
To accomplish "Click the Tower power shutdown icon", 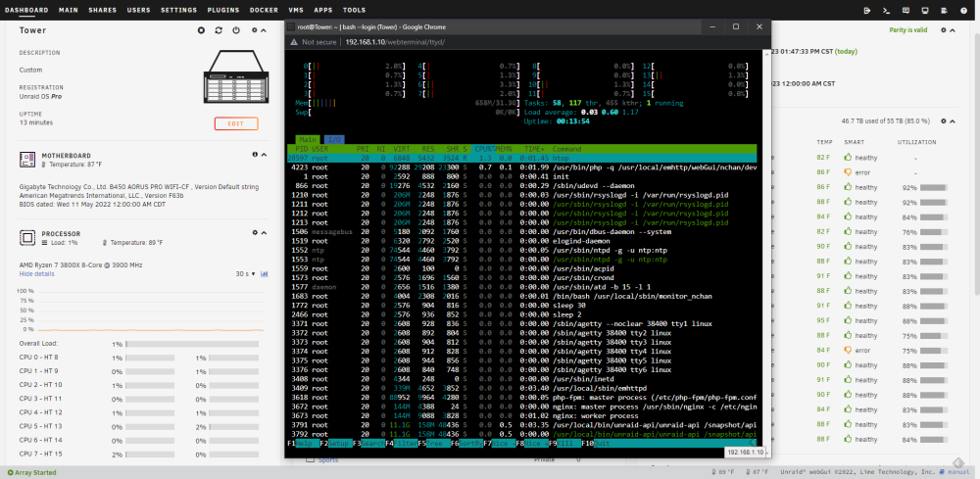I will (235, 30).
